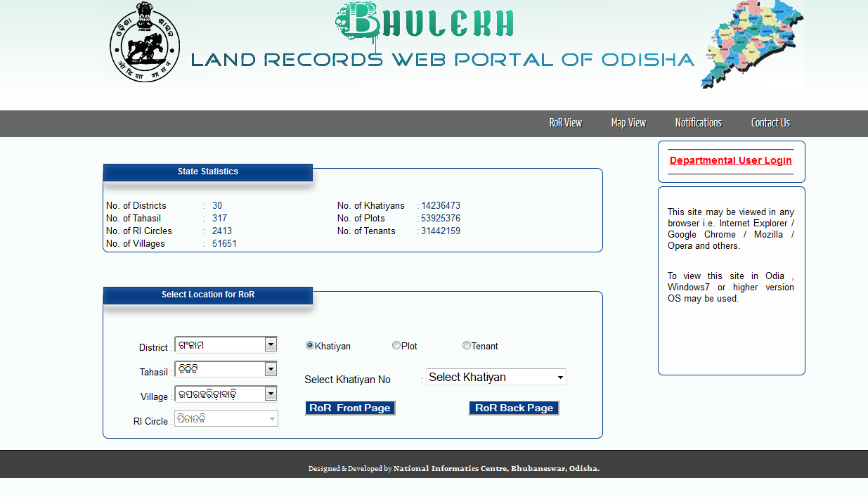
Task: Click the State Statistics panel header
Action: point(208,172)
